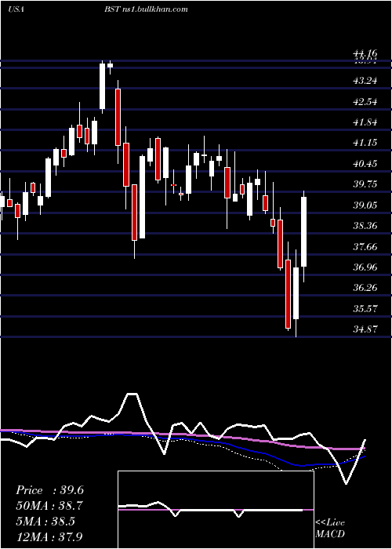Click the 39.05 price axis label
The height and width of the screenshot is (549, 392).
(365, 205)
